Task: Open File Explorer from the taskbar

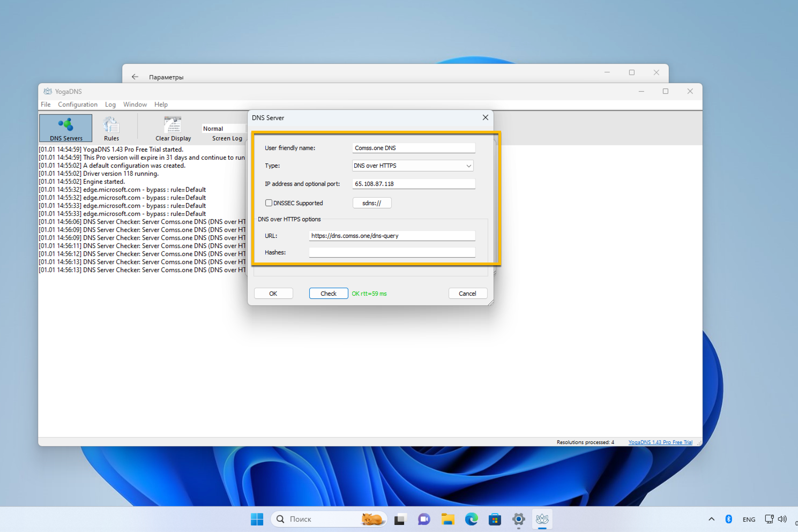Action: coord(448,519)
